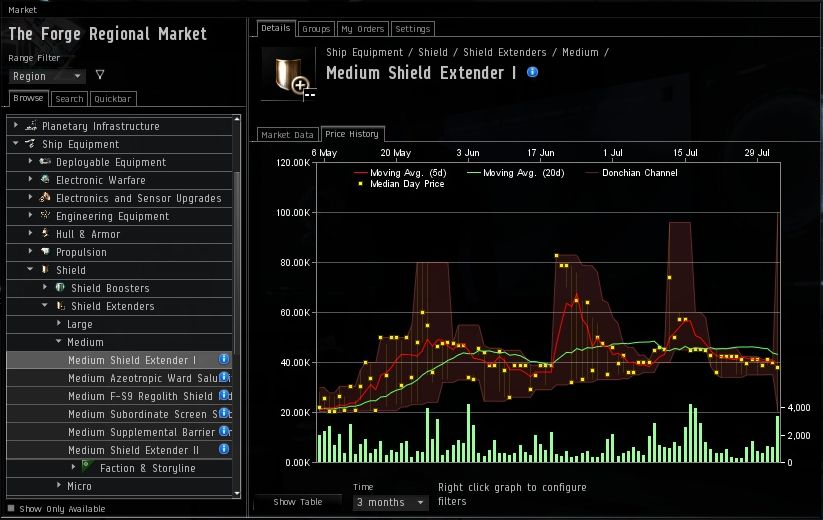Click the Show Table button

coord(297,502)
